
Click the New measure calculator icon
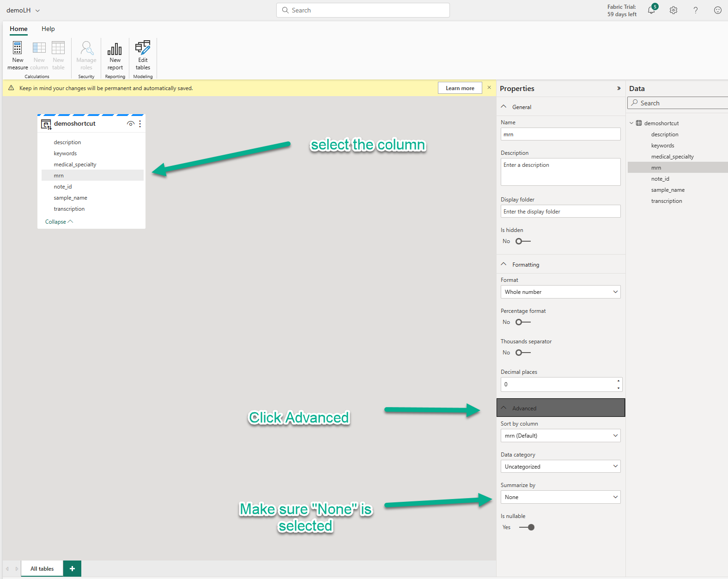click(18, 48)
